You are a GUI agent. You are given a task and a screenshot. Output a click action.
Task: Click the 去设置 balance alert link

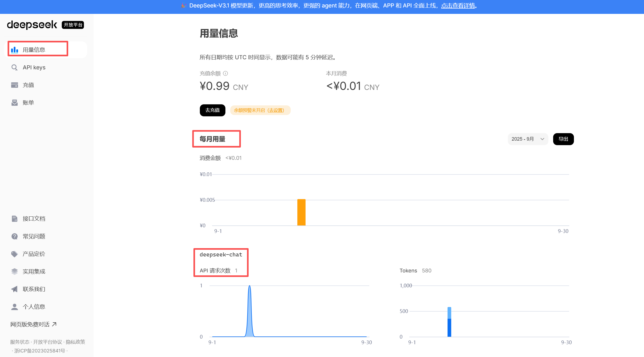pos(276,110)
